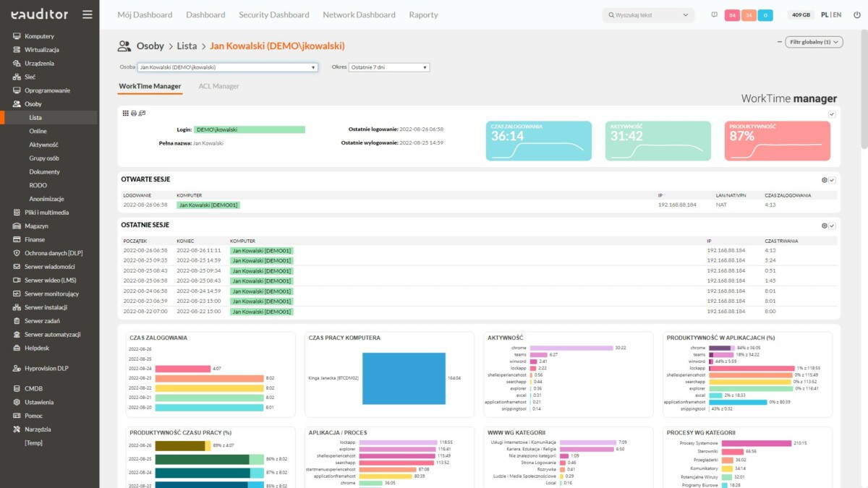Open the Komputery section in the sidebar
Screen dimensions: 868x488
pyautogui.click(x=40, y=35)
